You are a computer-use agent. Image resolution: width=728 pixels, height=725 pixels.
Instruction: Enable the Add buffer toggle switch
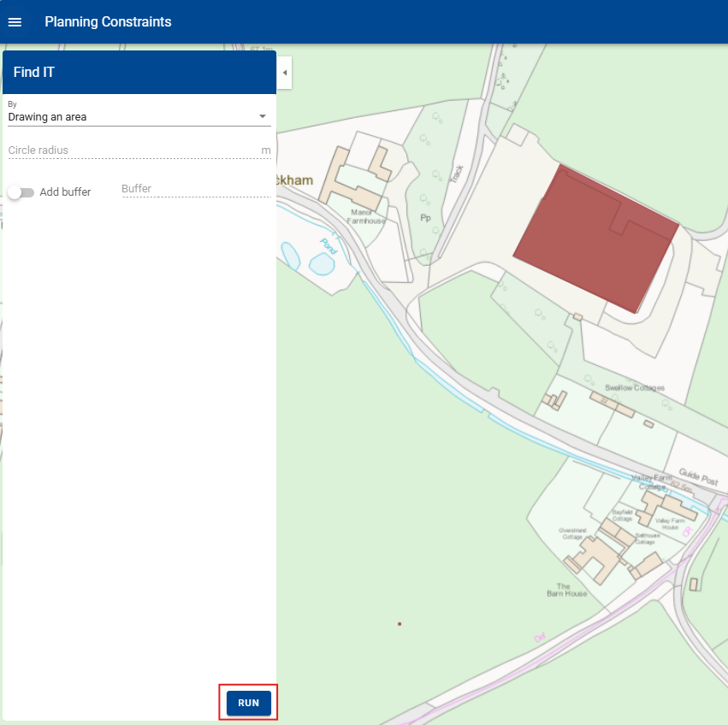[21, 192]
